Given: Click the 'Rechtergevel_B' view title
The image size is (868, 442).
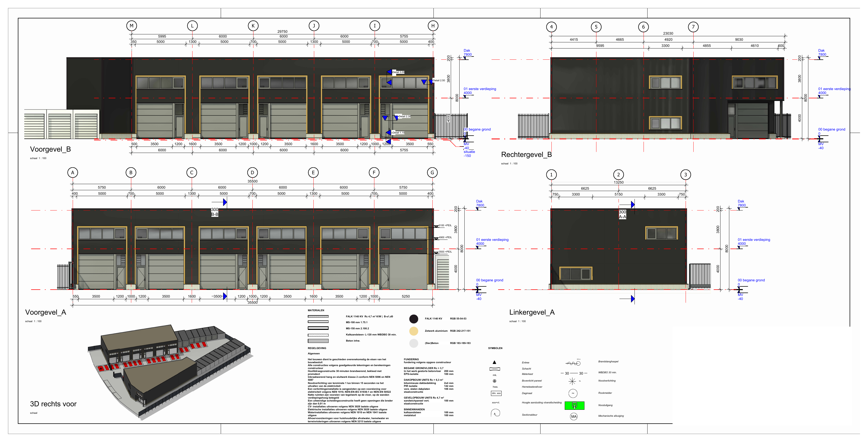Looking at the screenshot, I should tap(526, 155).
